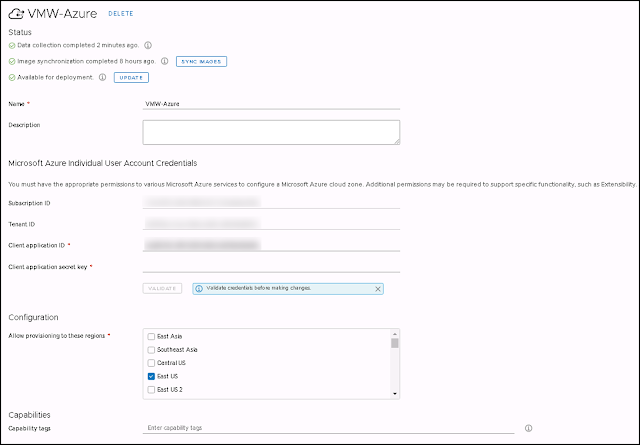Open info icon for image synchronization status

coord(164,61)
